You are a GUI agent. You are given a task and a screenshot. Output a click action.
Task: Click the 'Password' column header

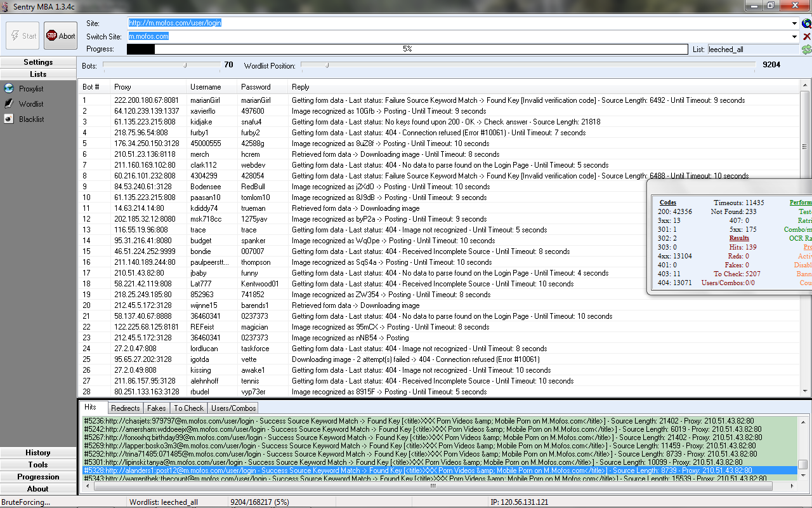pyautogui.click(x=263, y=87)
